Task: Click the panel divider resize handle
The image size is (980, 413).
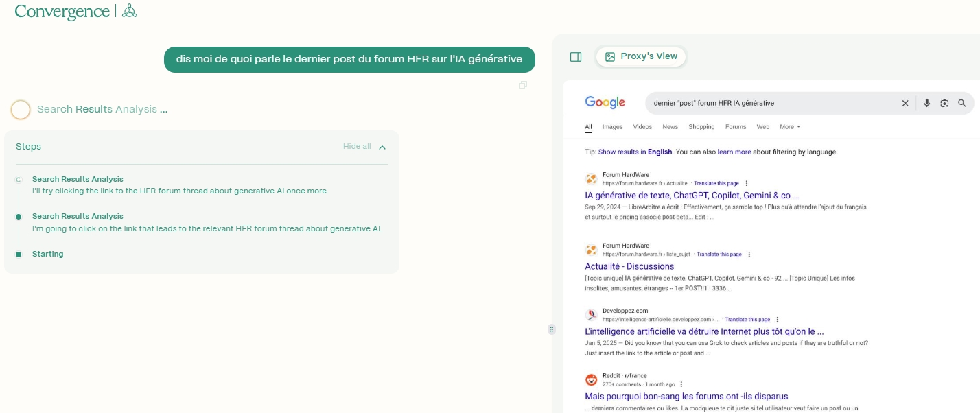Action: click(551, 329)
